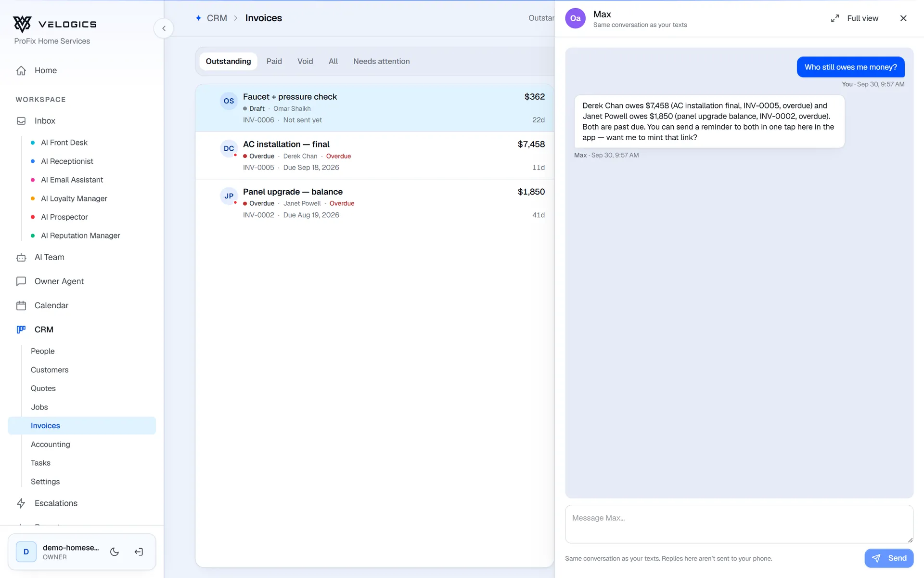Open AI Prospector
924x578 pixels.
pyautogui.click(x=64, y=217)
